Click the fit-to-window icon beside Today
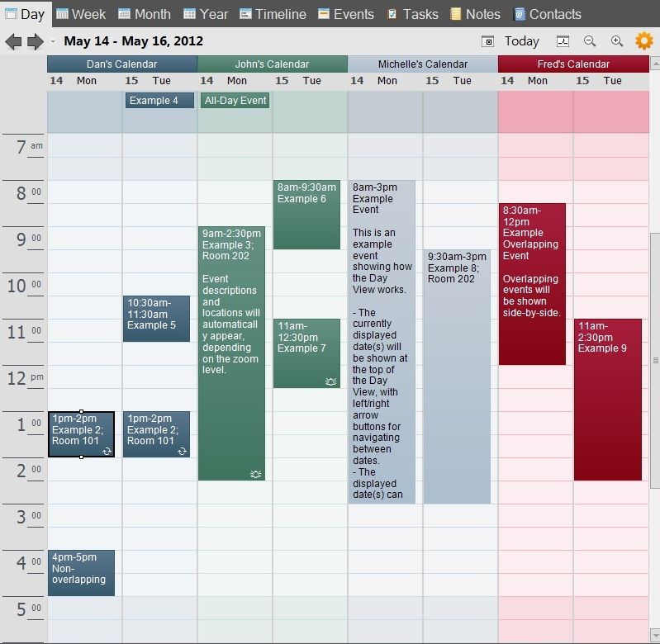Image resolution: width=660 pixels, height=644 pixels. pos(563,41)
